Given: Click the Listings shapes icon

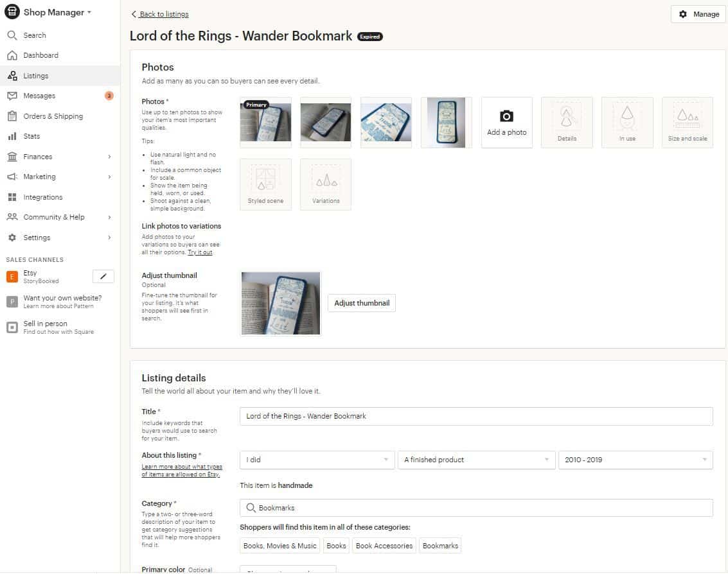Looking at the screenshot, I should (x=12, y=76).
